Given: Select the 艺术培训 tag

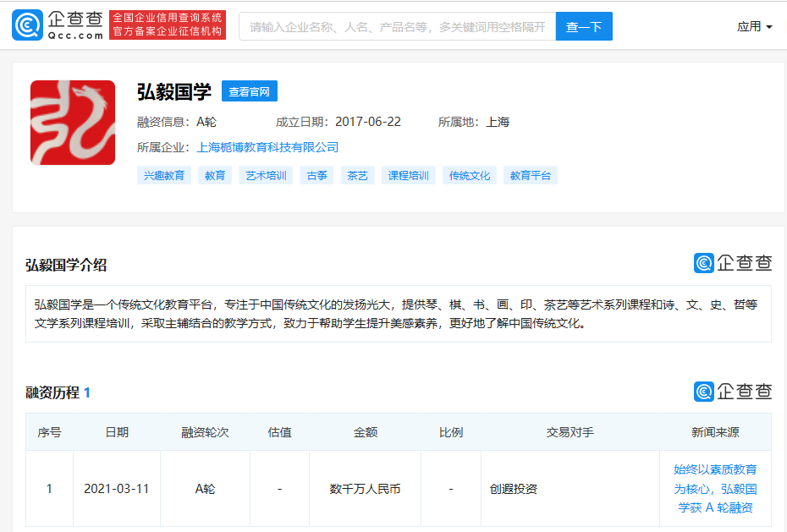Looking at the screenshot, I should coord(266,175).
